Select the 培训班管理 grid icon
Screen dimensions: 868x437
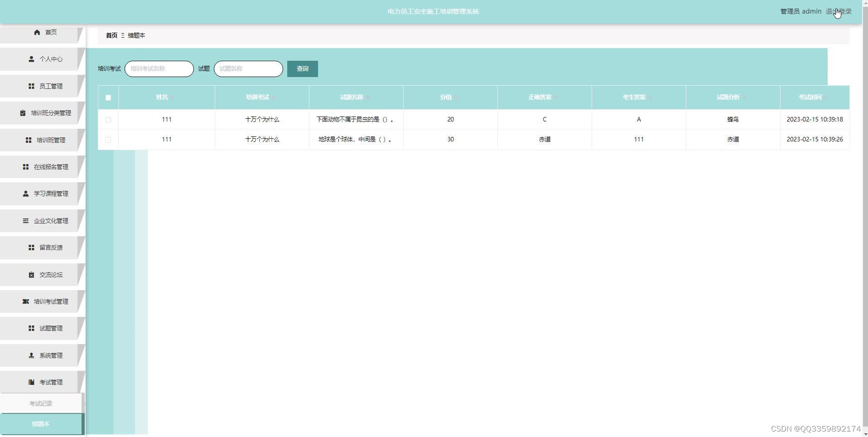(x=29, y=140)
